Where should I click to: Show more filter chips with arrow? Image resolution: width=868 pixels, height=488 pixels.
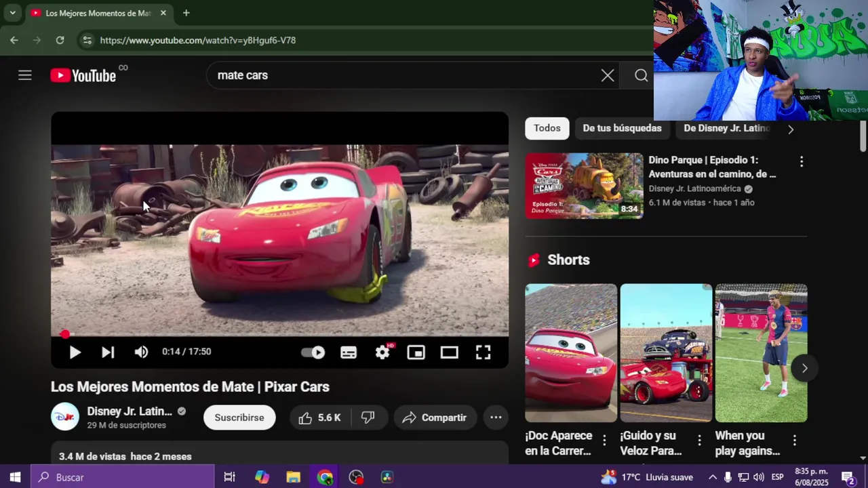(x=790, y=129)
